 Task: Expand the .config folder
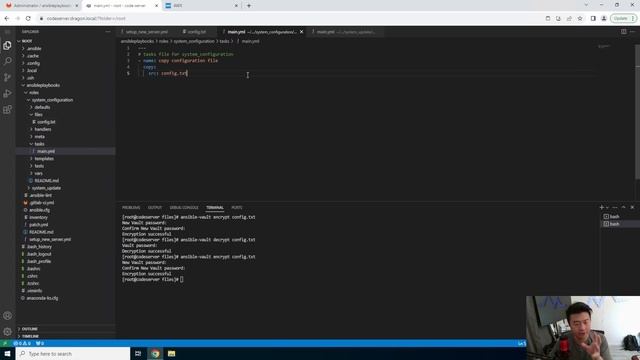click(32, 63)
